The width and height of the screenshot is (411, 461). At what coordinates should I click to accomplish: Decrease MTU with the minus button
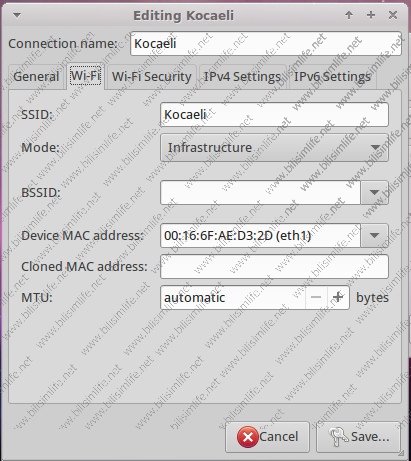click(316, 297)
